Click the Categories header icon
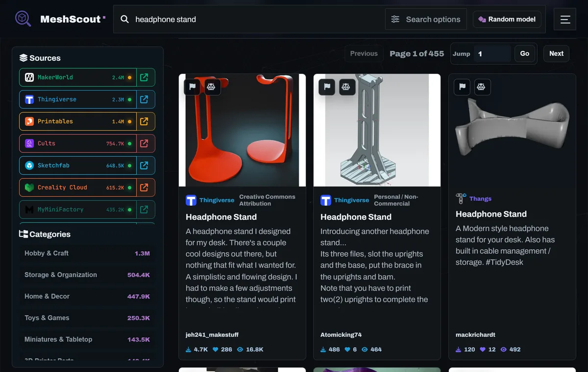The image size is (588, 372). (x=24, y=234)
